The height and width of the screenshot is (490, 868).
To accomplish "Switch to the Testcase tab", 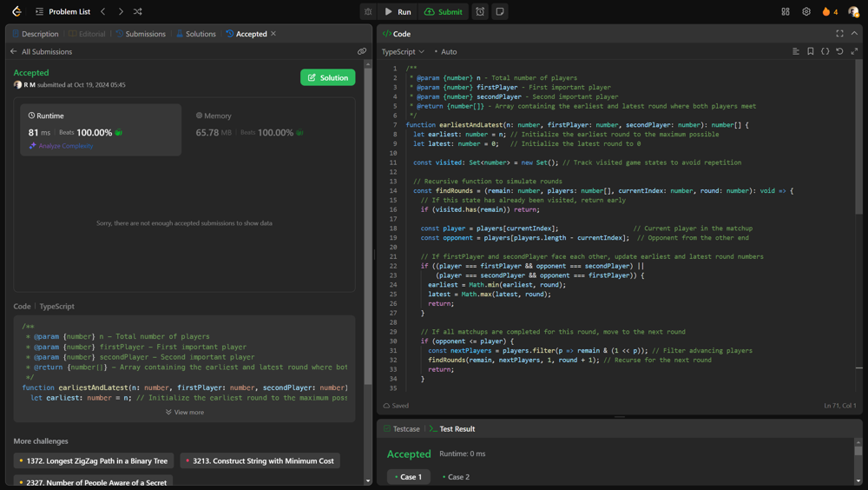I will [401, 429].
